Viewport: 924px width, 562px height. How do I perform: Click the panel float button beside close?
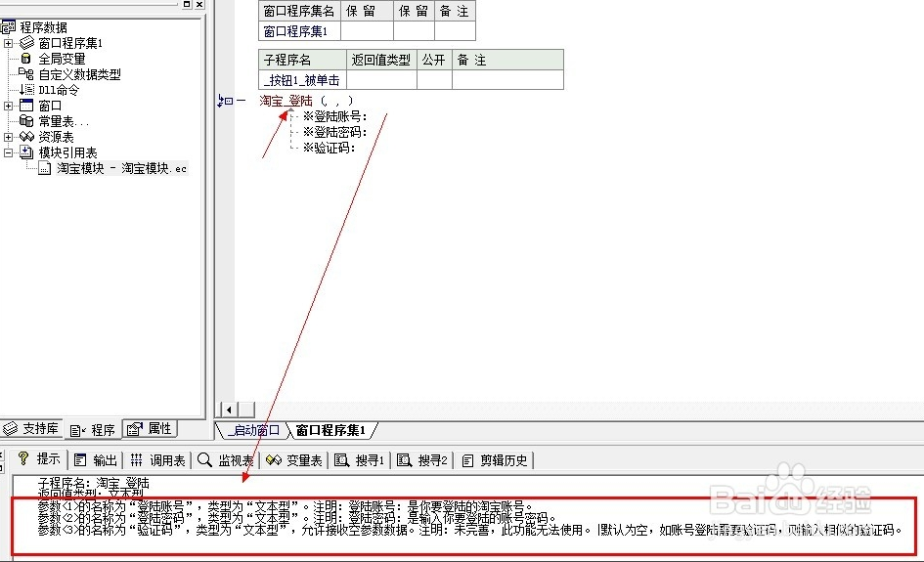pos(187,4)
